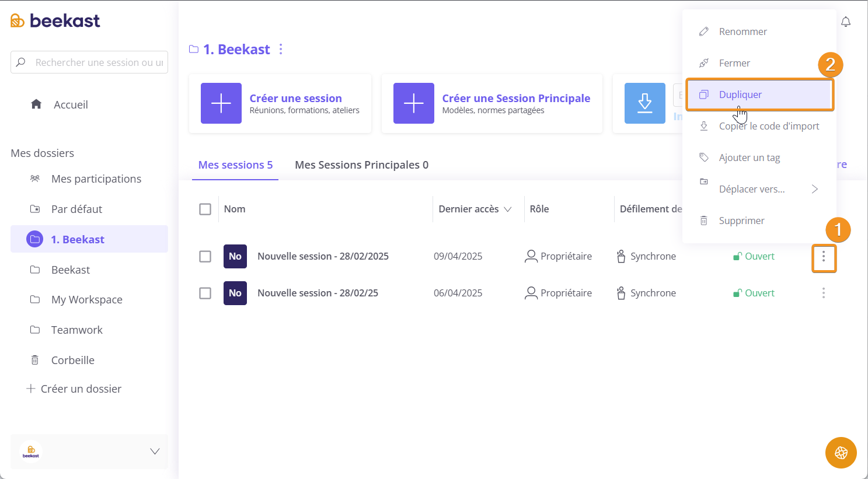Viewport: 868px width, 479px height.
Task: Choose Dupliquer from the context menu
Action: pyautogui.click(x=759, y=95)
